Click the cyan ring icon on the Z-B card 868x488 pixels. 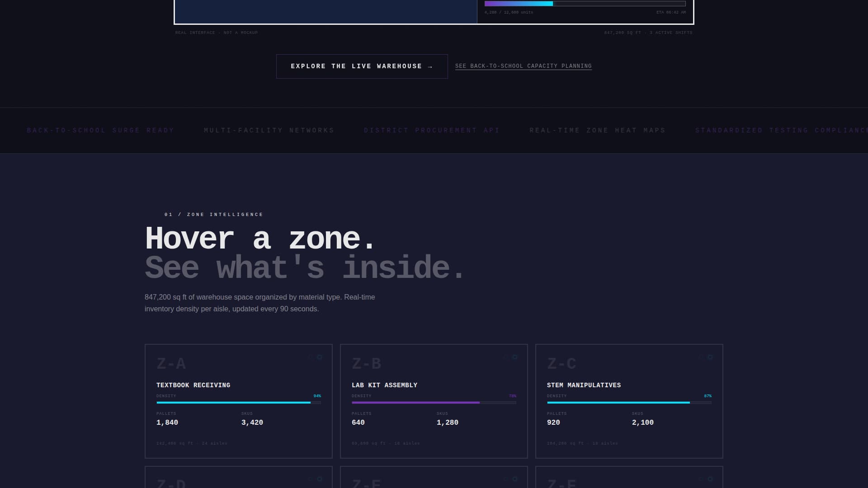pyautogui.click(x=515, y=357)
